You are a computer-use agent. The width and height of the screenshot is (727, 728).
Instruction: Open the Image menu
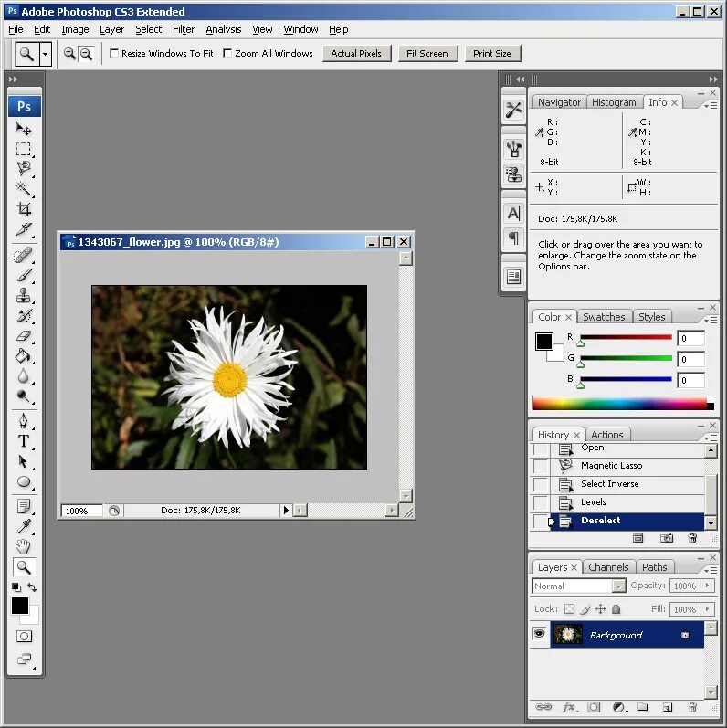point(75,29)
